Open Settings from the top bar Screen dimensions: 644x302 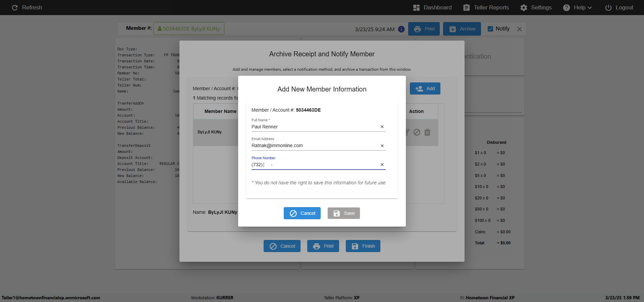tap(536, 7)
